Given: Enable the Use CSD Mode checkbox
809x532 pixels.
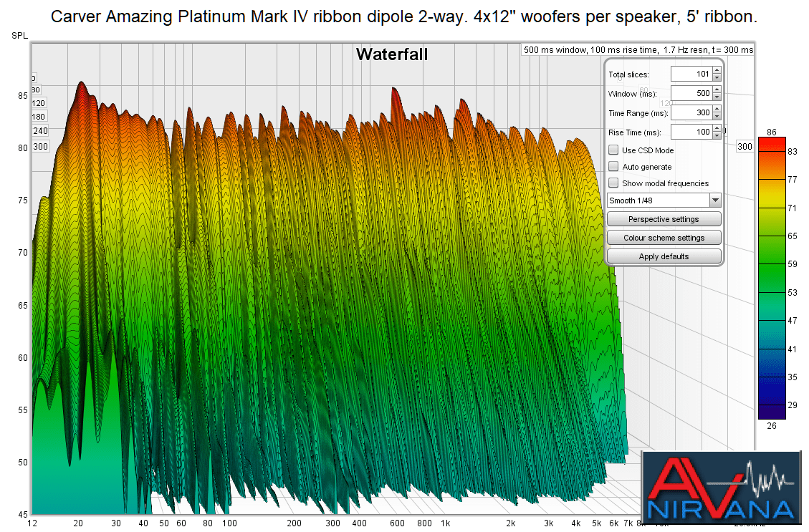Looking at the screenshot, I should point(613,150).
